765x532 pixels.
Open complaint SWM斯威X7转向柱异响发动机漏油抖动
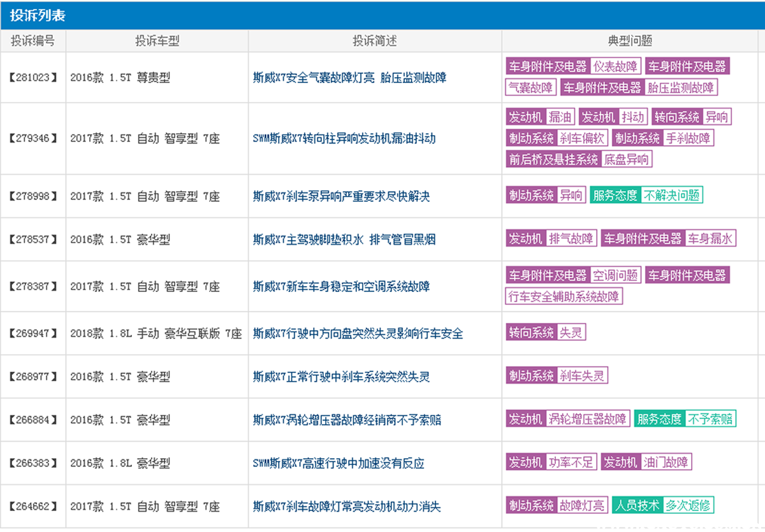tap(344, 138)
